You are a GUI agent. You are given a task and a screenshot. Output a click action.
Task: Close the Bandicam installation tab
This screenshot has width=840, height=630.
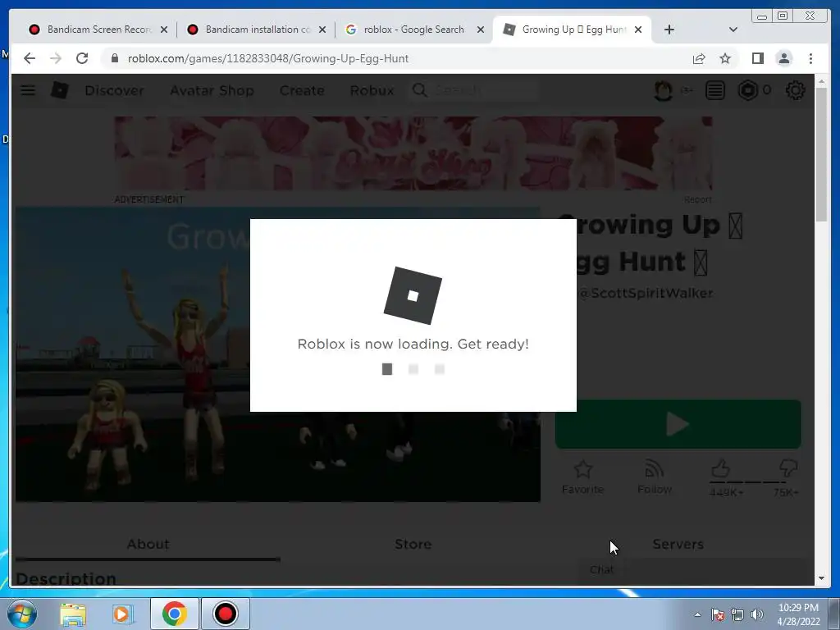click(x=322, y=30)
